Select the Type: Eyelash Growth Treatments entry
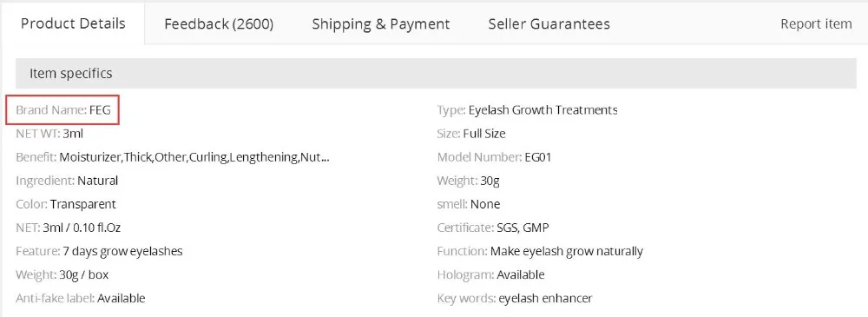 pyautogui.click(x=528, y=109)
